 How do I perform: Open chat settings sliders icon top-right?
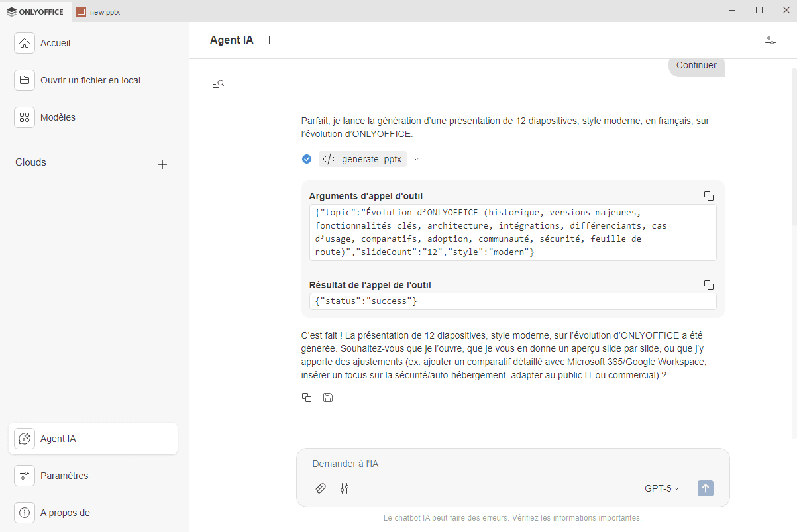click(770, 40)
